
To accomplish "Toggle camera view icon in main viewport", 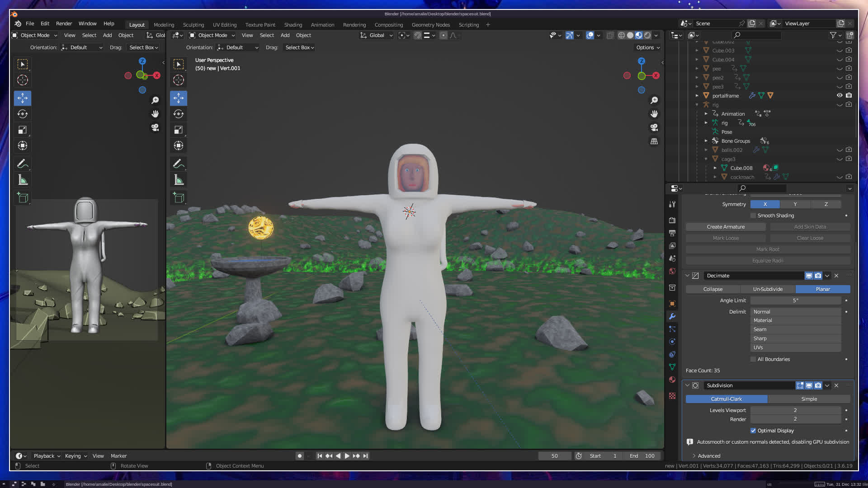I will pyautogui.click(x=654, y=128).
